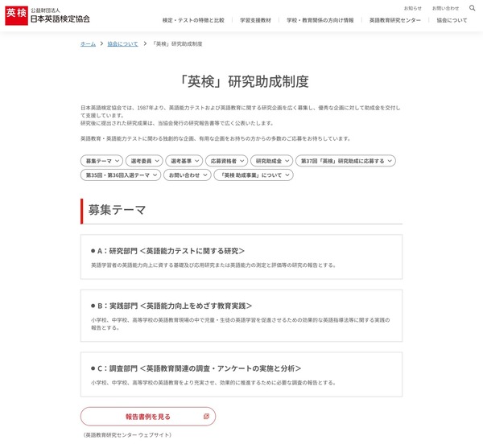The width and height of the screenshot is (483, 448).
Task: Click the external link icon on 報告書例を見る
Action: (206, 417)
